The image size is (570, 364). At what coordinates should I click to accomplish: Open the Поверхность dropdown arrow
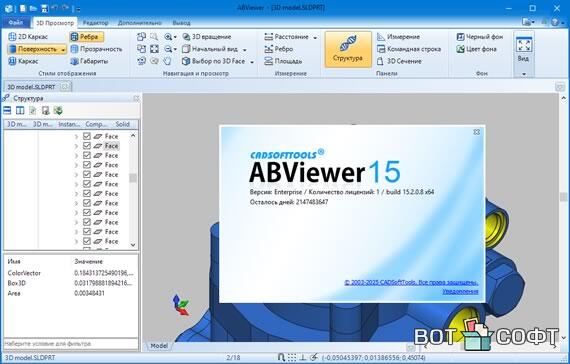tap(64, 49)
